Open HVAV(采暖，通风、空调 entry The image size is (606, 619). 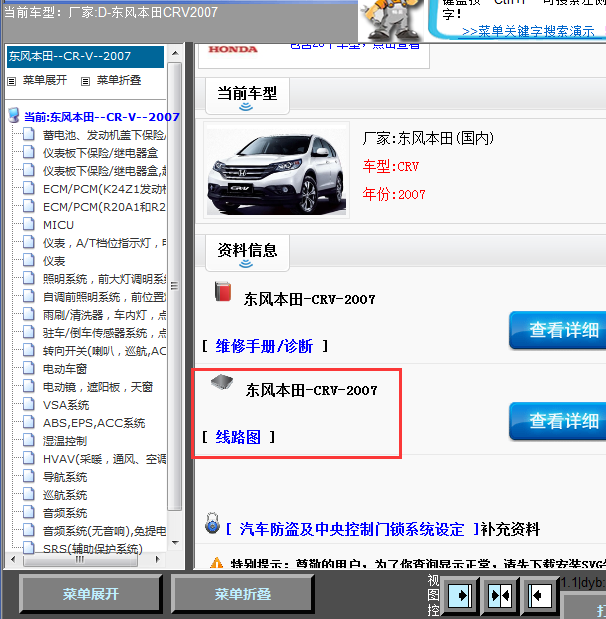click(x=104, y=459)
